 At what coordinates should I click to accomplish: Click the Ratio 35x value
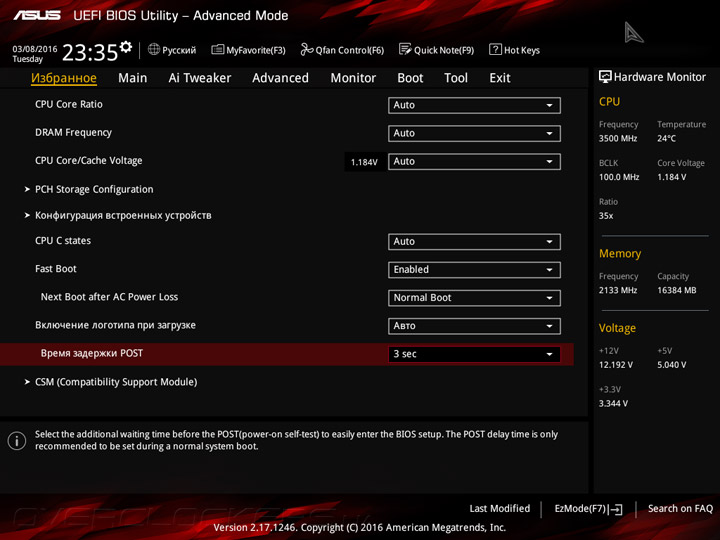tap(606, 216)
